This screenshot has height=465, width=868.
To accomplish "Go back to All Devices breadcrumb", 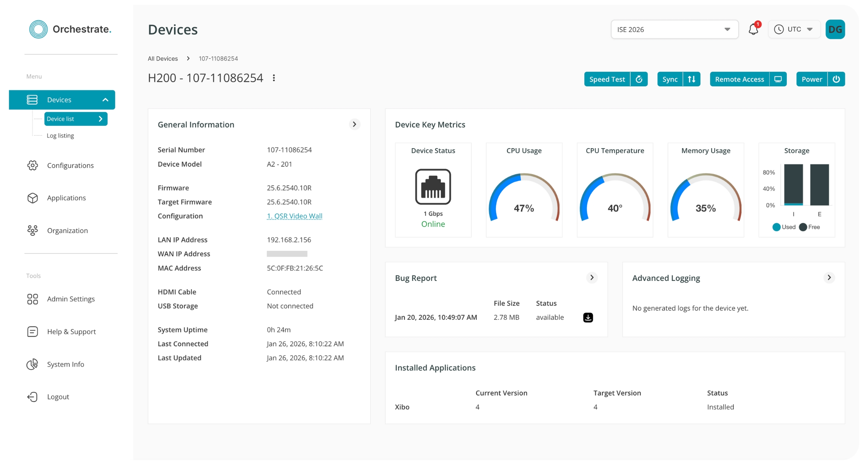I will [163, 58].
